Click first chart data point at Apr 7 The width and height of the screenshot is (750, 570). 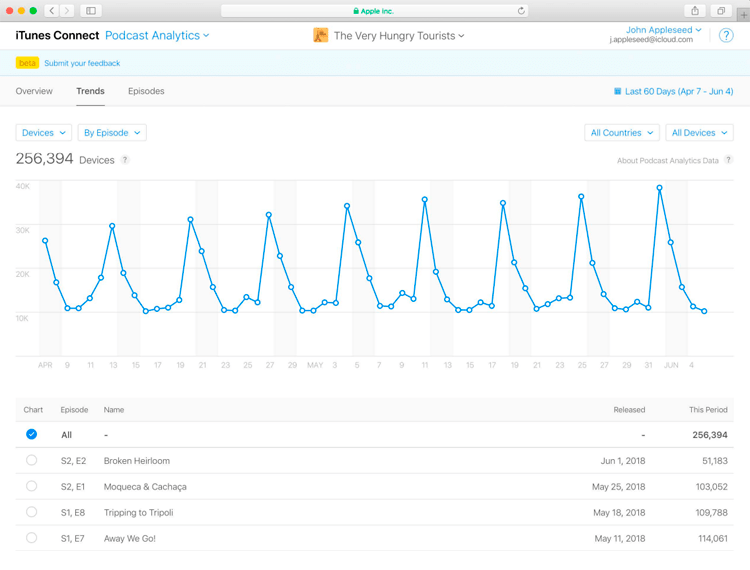click(45, 241)
